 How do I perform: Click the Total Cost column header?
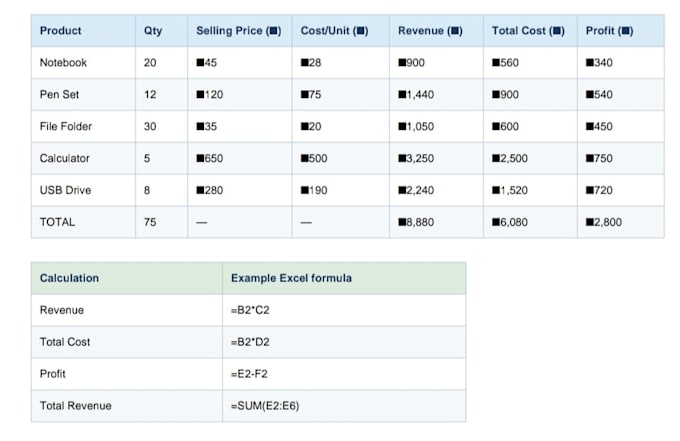click(528, 31)
